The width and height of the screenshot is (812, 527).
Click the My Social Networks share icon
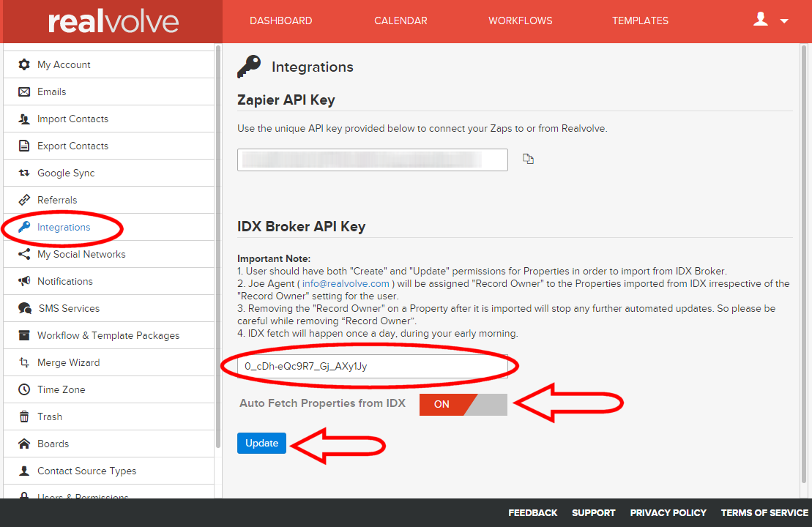click(24, 254)
